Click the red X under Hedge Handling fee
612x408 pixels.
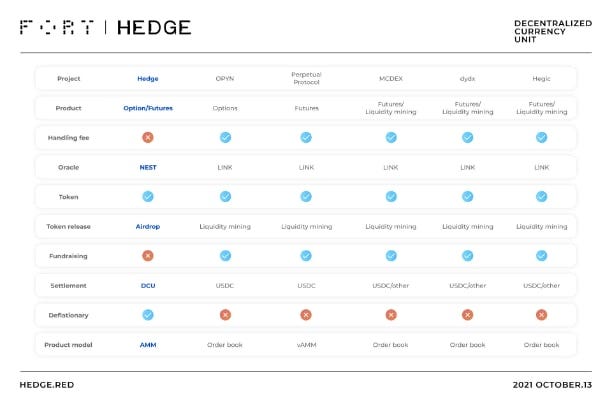(148, 137)
